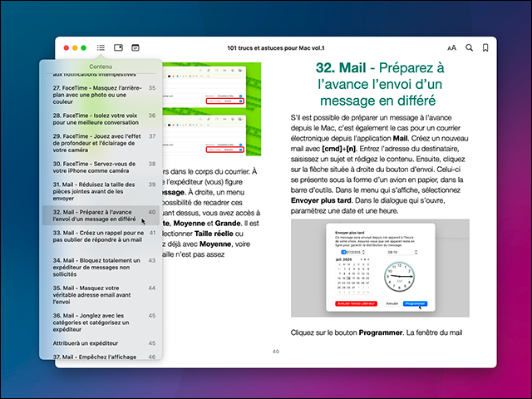This screenshot has width=532, height=399.
Task: Click the Annuler button in the dialog image
Action: coord(392,303)
